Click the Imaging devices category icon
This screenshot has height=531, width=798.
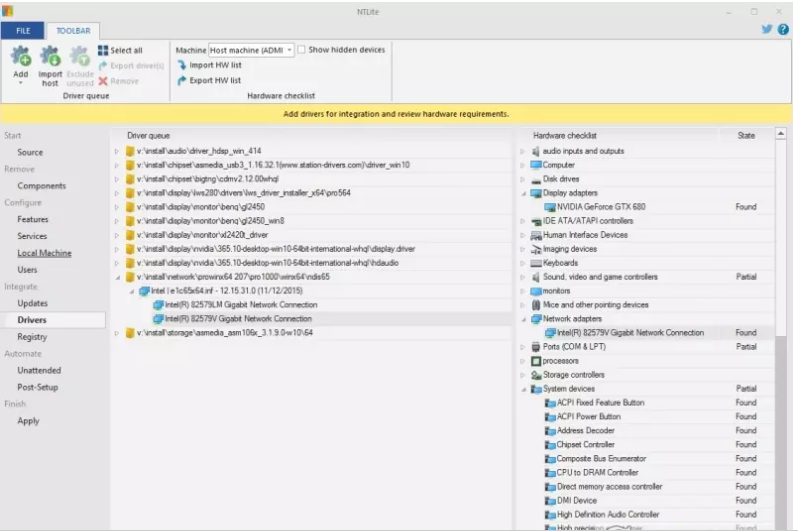[x=536, y=249]
